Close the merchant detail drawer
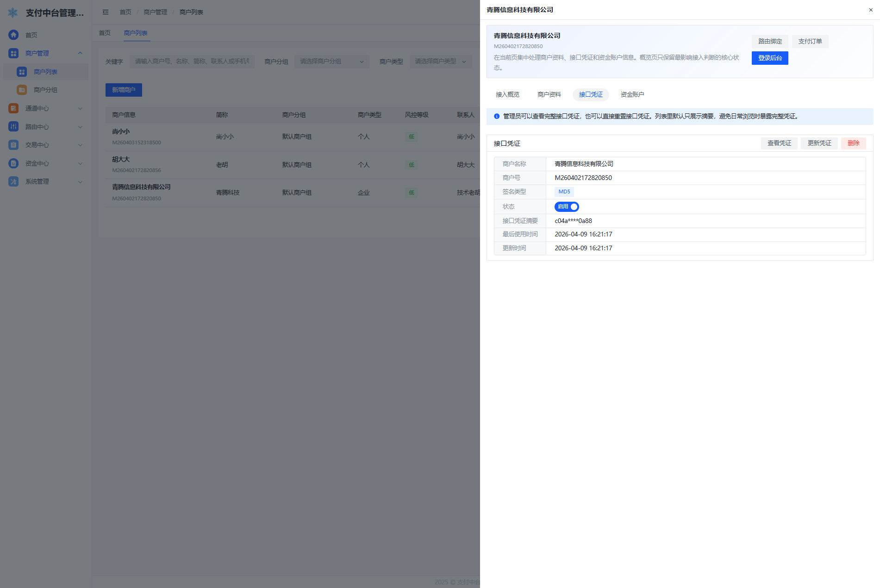This screenshot has height=588, width=880. 870,10
